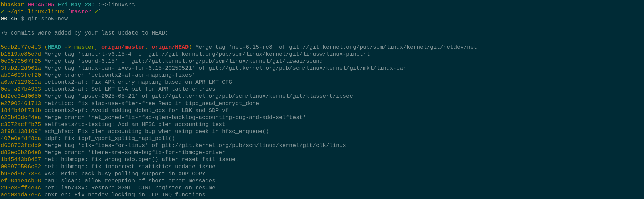The height and width of the screenshot is (199, 644).
Task: Click commit hash d608703fcdd9
Action: 21,145
